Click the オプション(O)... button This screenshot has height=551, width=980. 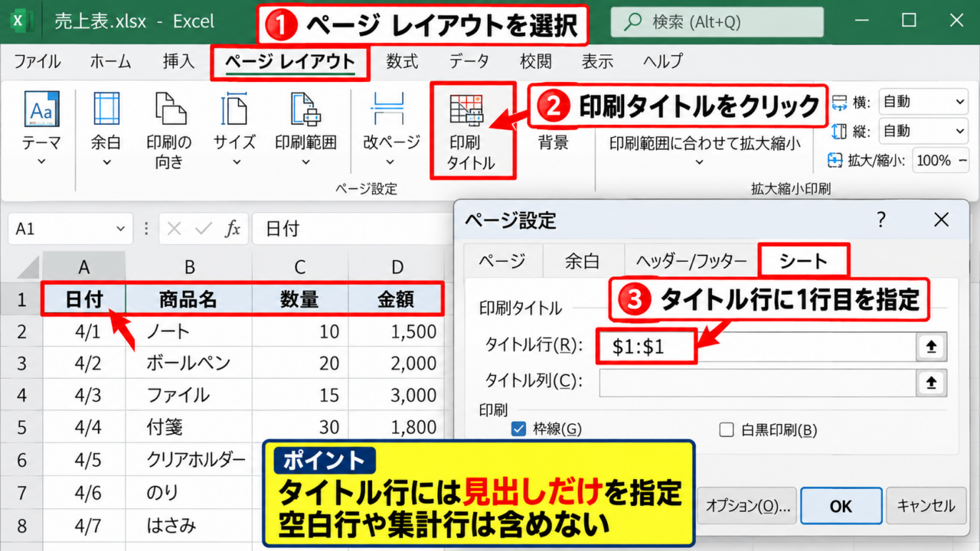coord(747,506)
